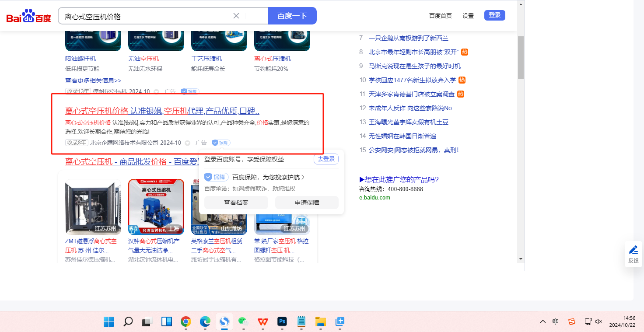Open WeChat from the taskbar
Viewport: 644px width, 332px height.
243,322
